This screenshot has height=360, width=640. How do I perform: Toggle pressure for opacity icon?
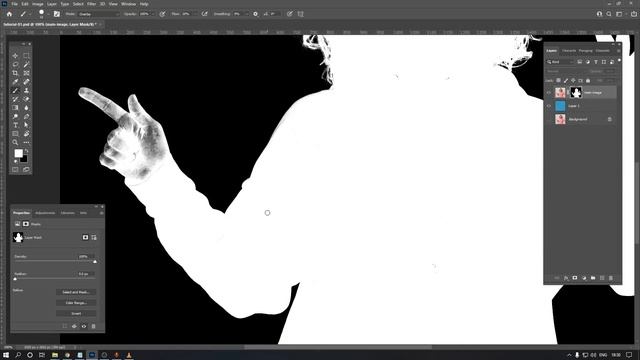[162, 14]
